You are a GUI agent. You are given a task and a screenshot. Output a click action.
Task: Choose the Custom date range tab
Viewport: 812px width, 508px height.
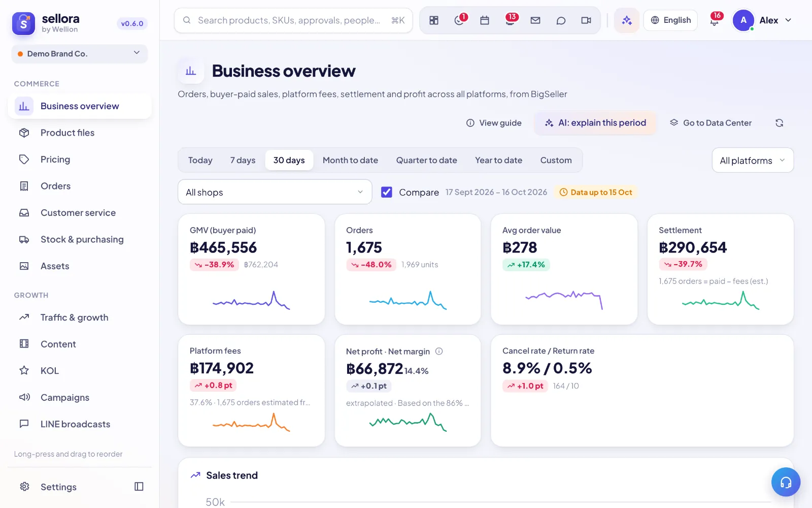click(556, 161)
